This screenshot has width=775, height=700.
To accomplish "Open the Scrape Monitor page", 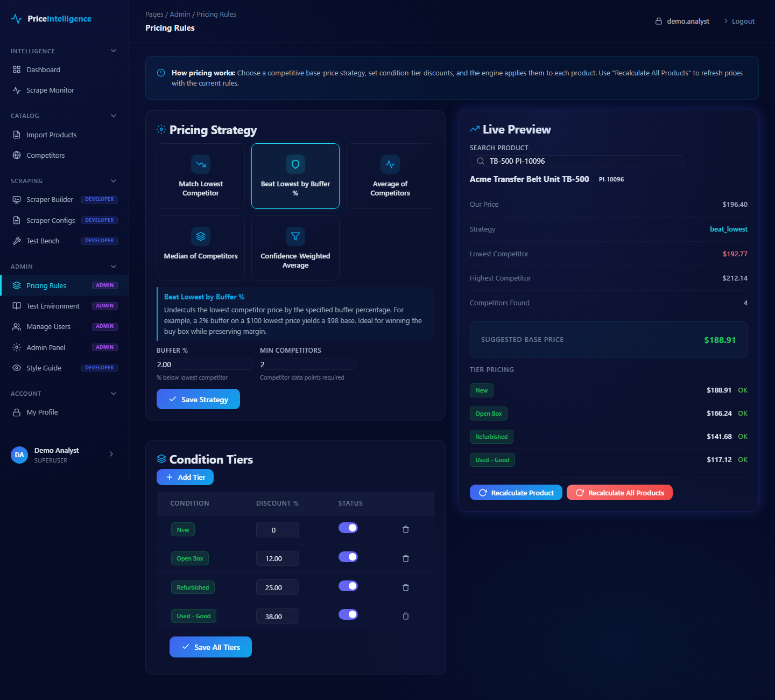I will pos(65,90).
